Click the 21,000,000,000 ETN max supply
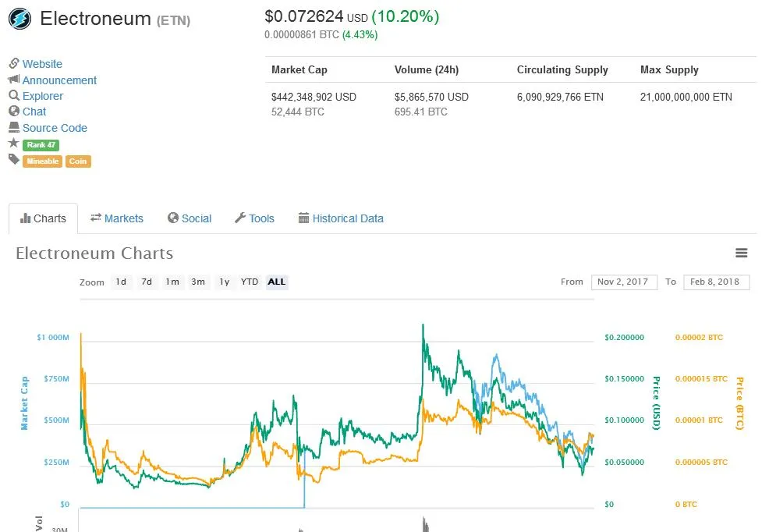The image size is (776, 532). [686, 97]
